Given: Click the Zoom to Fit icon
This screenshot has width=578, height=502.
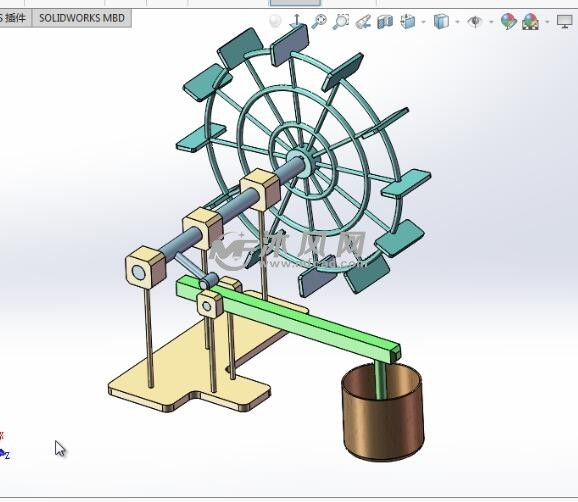Looking at the screenshot, I should (x=318, y=21).
